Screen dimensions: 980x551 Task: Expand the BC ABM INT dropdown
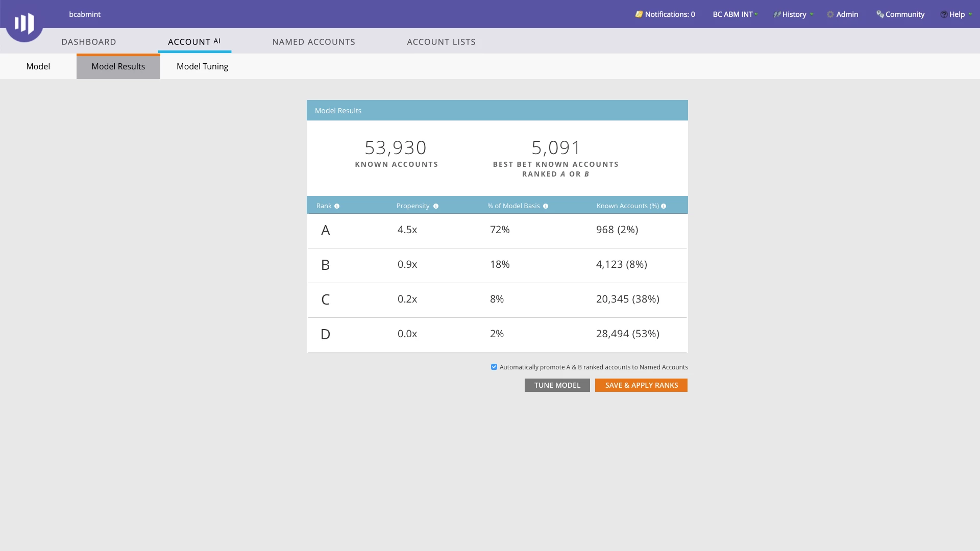(735, 14)
